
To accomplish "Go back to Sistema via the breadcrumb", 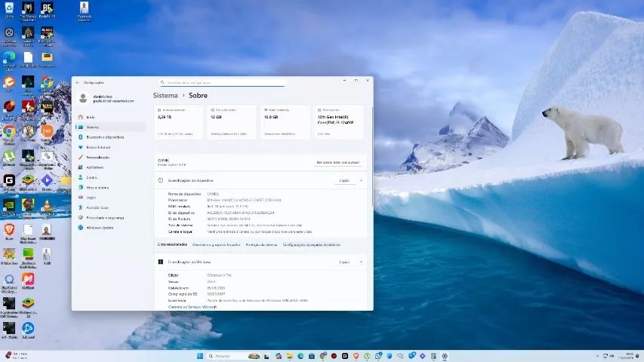I will (165, 95).
